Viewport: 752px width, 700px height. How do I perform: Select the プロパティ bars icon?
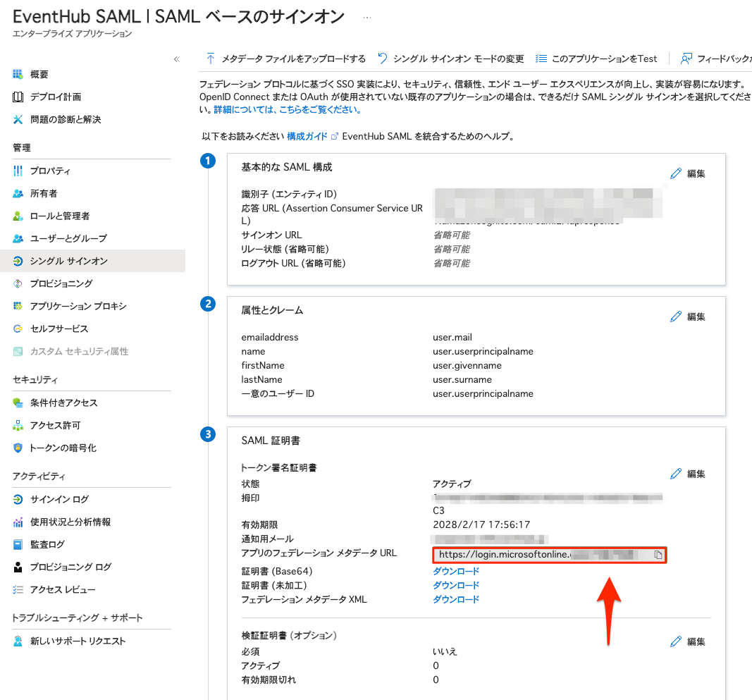point(18,171)
